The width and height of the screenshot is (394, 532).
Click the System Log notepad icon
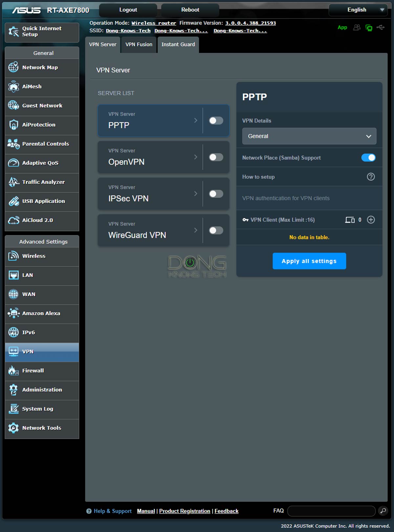click(13, 409)
